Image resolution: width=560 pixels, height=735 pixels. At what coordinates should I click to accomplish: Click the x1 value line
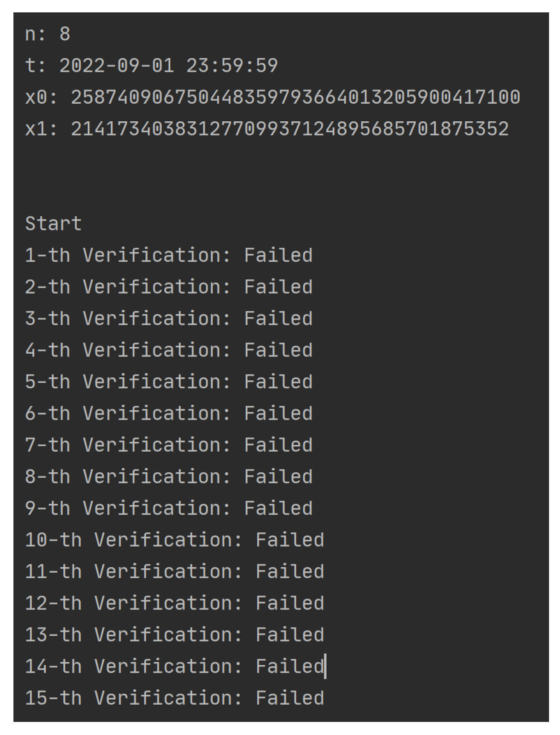267,129
